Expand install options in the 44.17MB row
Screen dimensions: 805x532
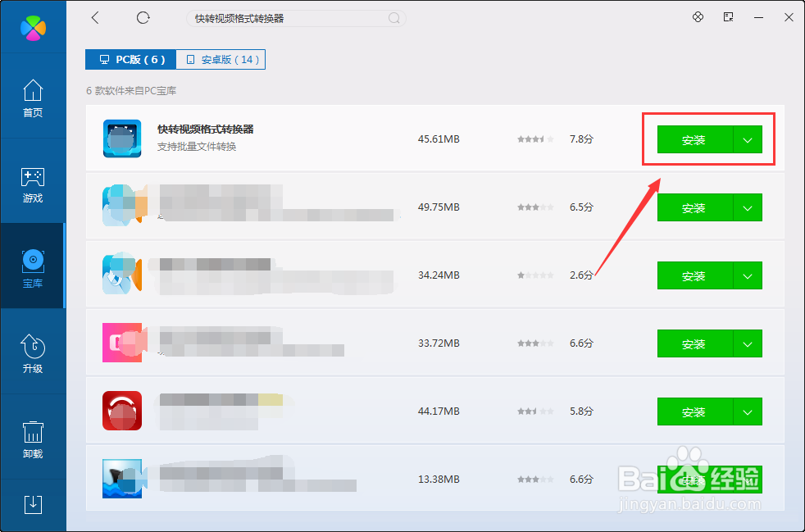pyautogui.click(x=748, y=412)
